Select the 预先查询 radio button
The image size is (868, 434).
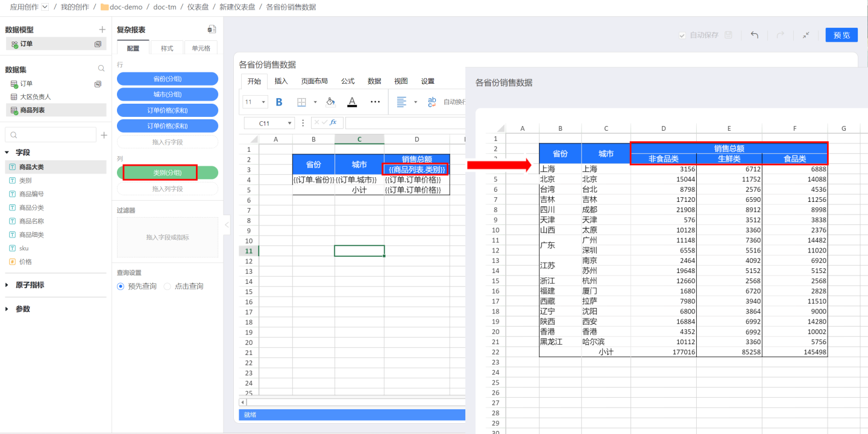(x=121, y=286)
